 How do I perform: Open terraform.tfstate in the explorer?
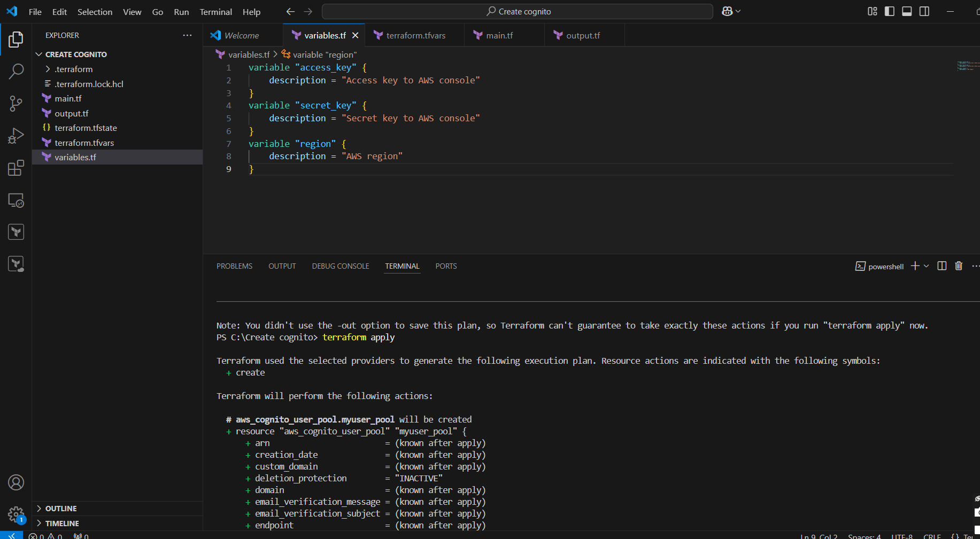tap(118, 128)
